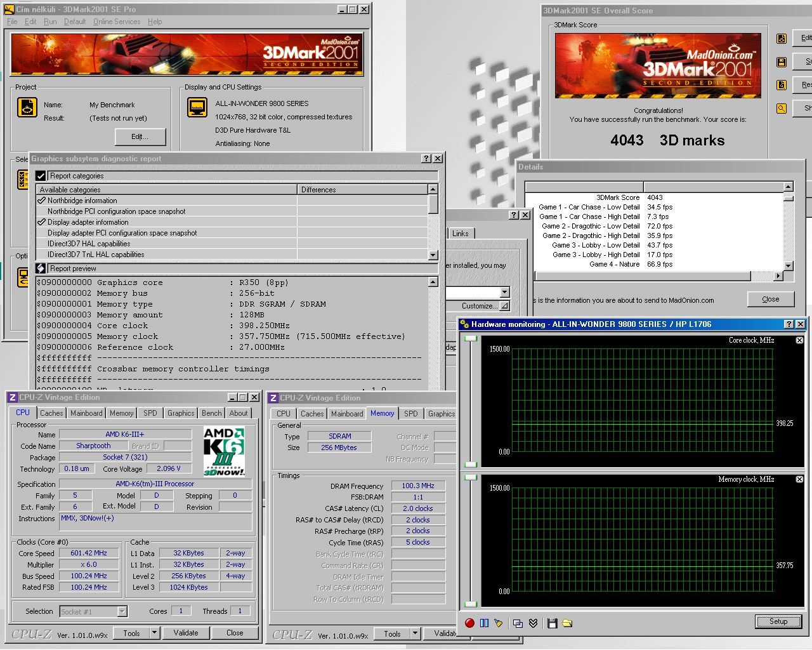This screenshot has height=650, width=812.
Task: Click Display and CPU Settings monitor icon
Action: click(197, 107)
